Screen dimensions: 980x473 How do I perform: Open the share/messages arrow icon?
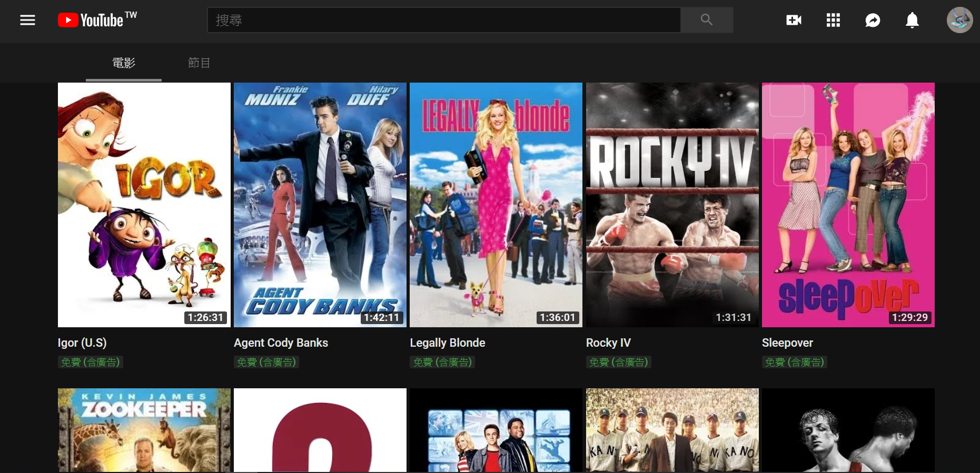[873, 20]
